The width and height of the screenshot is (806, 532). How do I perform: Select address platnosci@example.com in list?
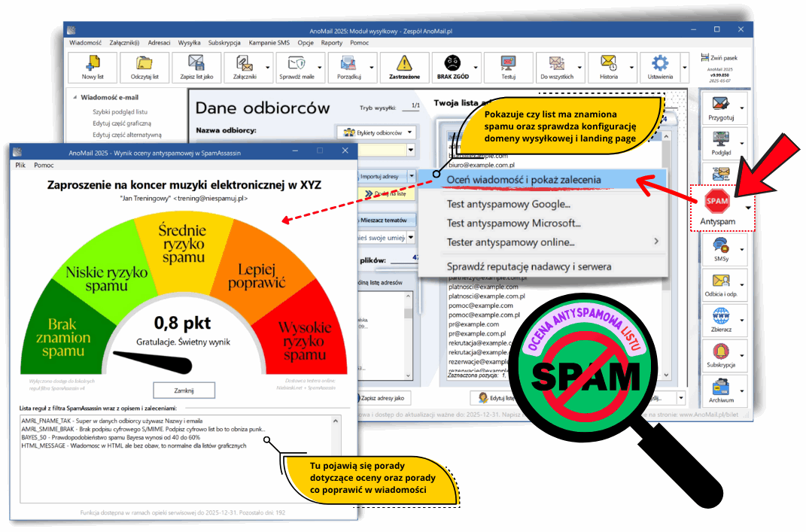483,287
